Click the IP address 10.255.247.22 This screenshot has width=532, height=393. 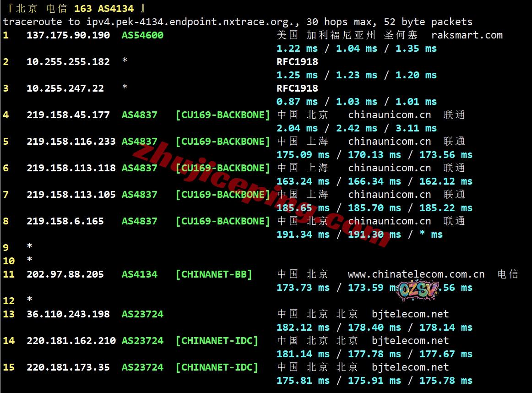[x=65, y=88]
